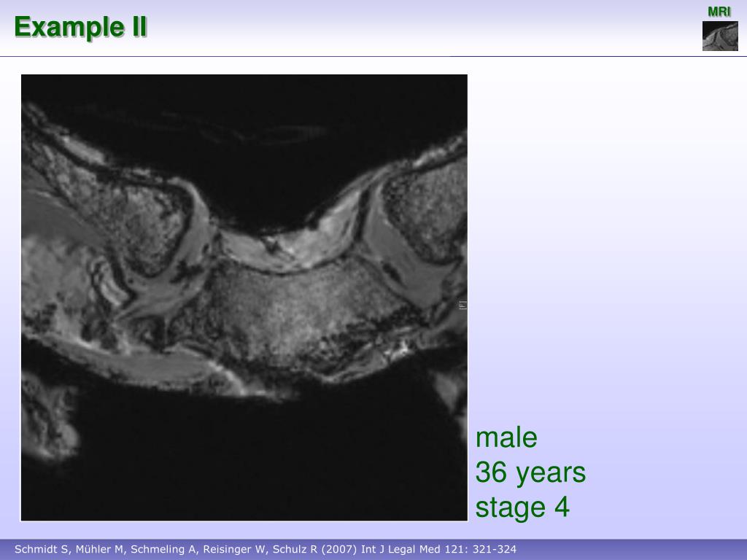Select the 'Example II' slide title
Viewport: 747px width, 560px height.
click(80, 27)
